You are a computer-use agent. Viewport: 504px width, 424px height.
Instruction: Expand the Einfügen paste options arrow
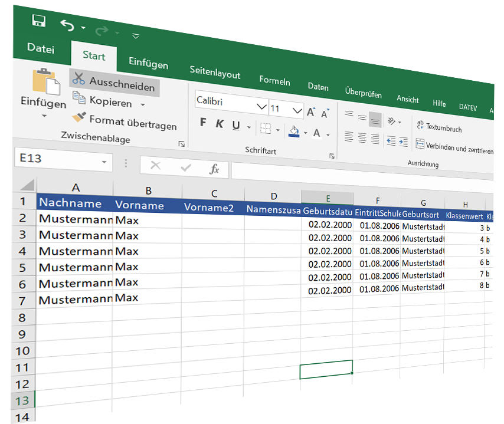point(44,116)
